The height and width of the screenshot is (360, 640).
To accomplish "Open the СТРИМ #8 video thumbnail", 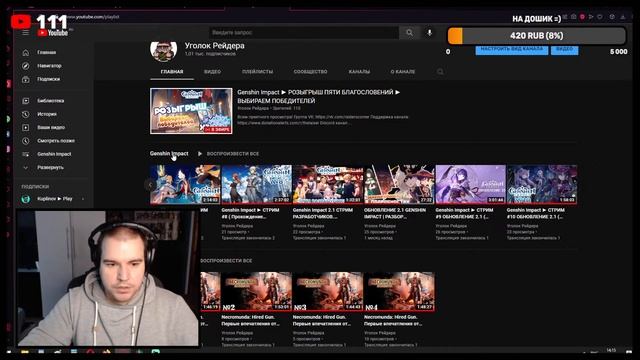I will pos(256,184).
